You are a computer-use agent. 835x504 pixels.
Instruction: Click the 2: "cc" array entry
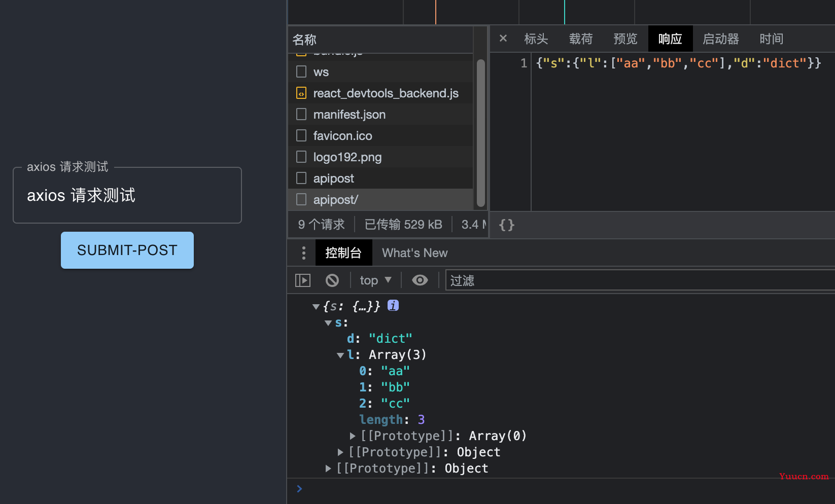point(385,404)
